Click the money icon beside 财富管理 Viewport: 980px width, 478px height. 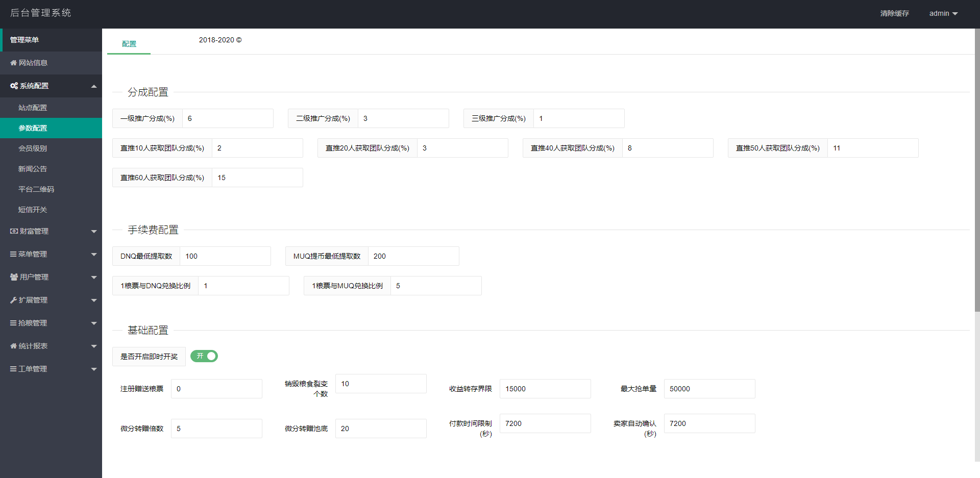point(14,231)
